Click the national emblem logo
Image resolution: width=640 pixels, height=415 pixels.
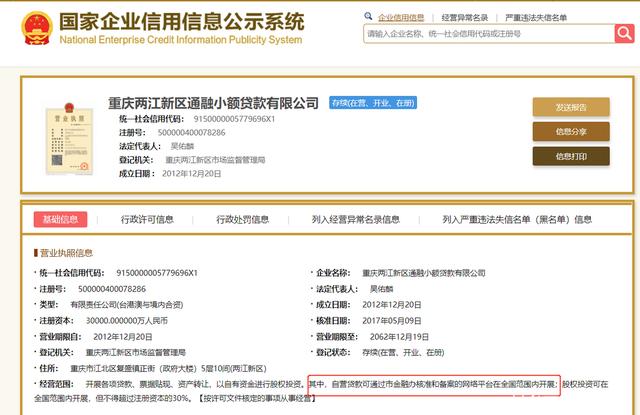coord(37,28)
